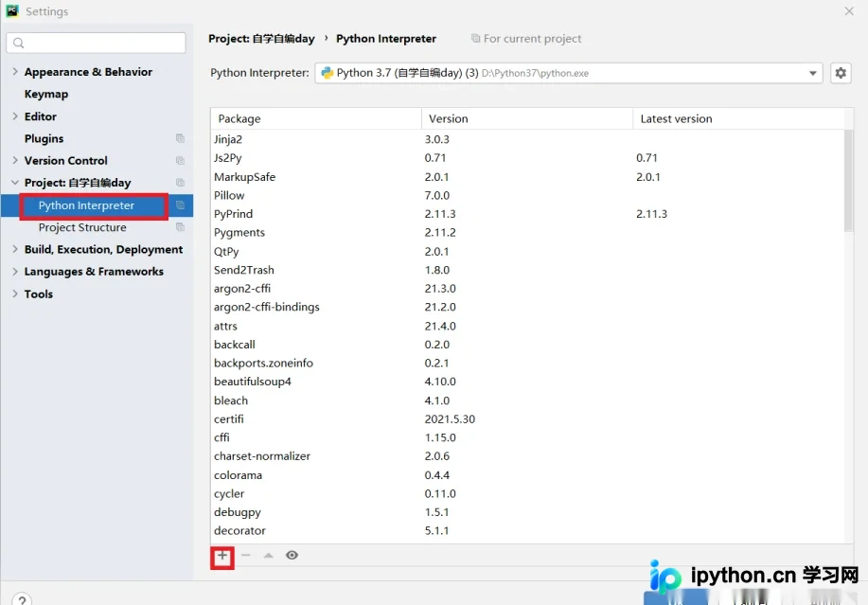Sort by Package column header

[316, 118]
